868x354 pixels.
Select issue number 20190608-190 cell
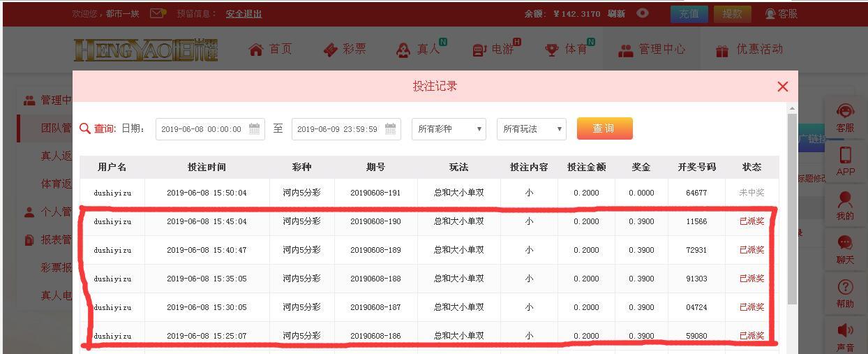(376, 221)
